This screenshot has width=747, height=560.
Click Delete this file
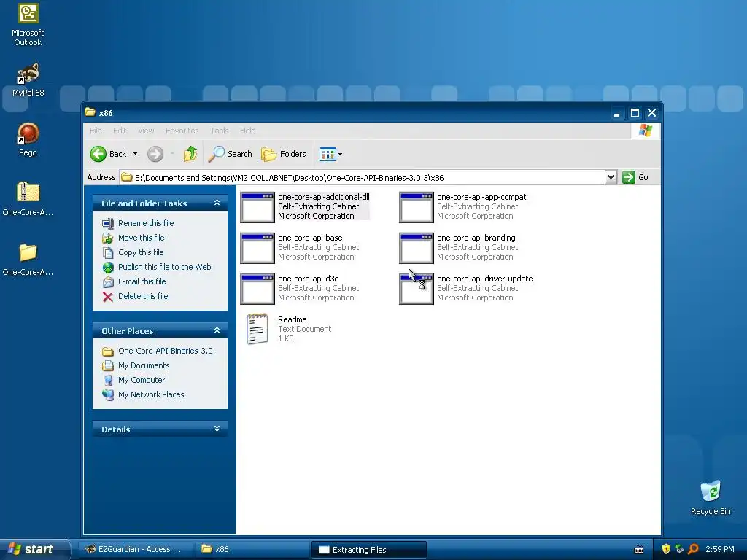143,296
